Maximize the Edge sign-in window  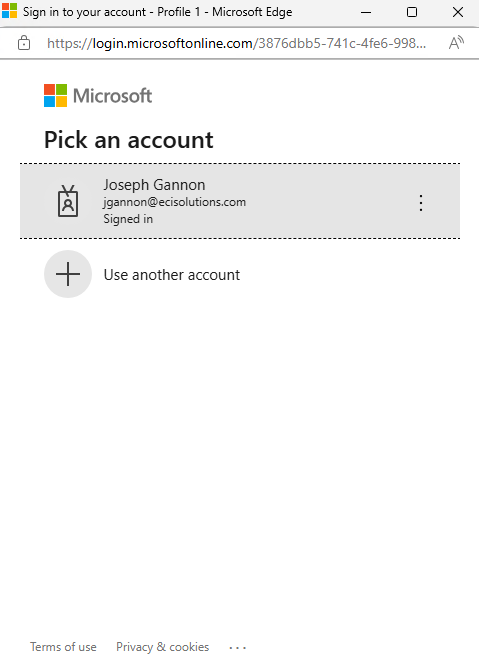pos(412,12)
